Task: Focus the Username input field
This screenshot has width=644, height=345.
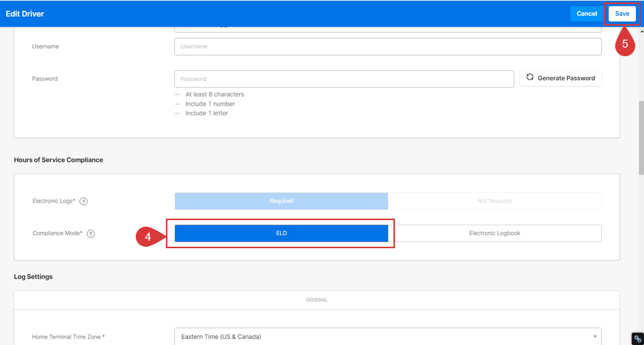Action: pyautogui.click(x=387, y=47)
